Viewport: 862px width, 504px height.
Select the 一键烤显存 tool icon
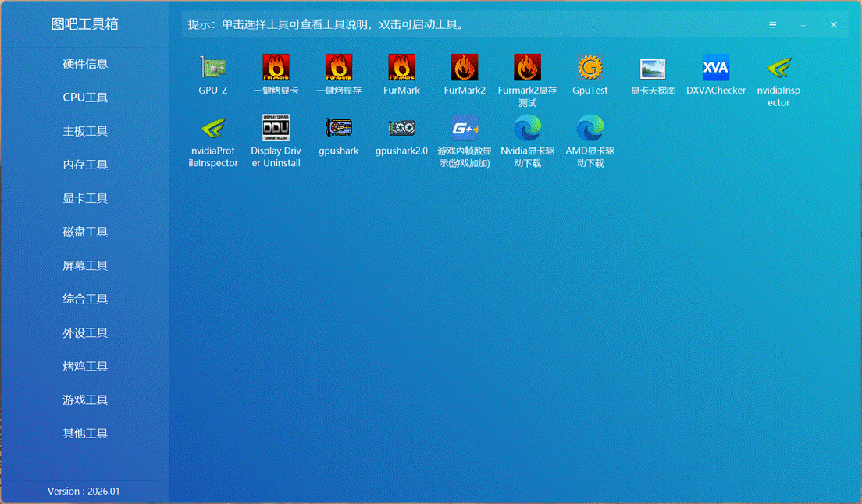[339, 68]
